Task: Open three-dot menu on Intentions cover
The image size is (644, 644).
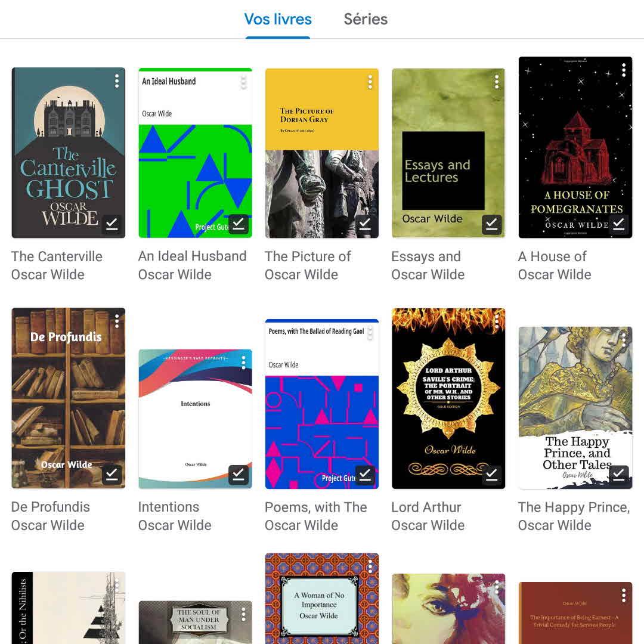Action: [x=243, y=363]
